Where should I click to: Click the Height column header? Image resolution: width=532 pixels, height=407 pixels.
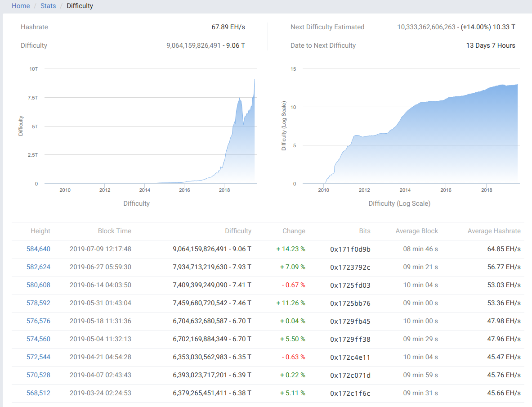coord(40,231)
